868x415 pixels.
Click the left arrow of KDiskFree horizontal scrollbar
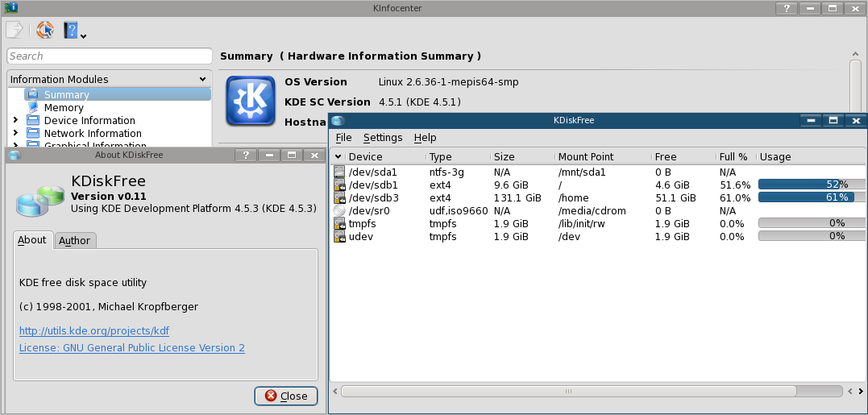click(335, 391)
